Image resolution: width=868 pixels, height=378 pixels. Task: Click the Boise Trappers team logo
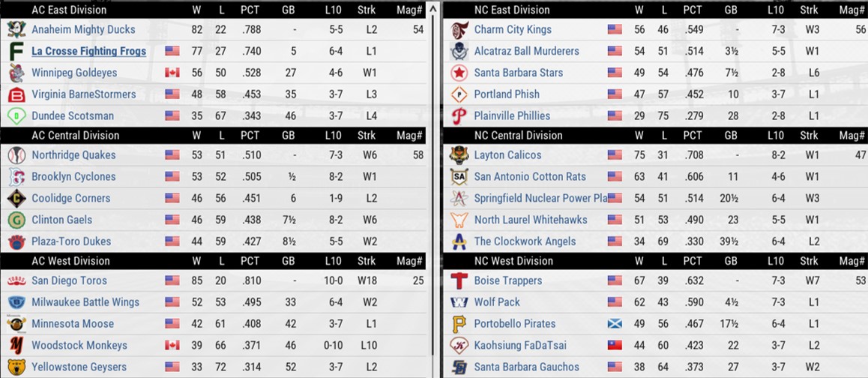click(459, 280)
